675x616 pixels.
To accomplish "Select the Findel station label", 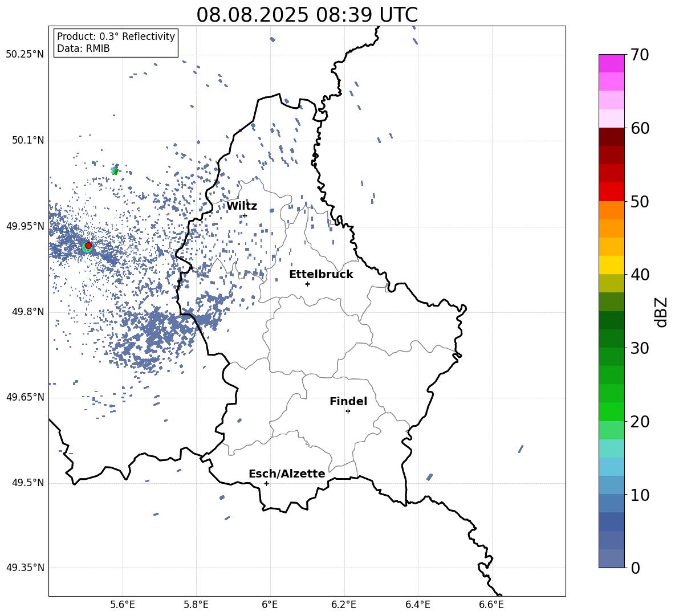I will click(348, 401).
